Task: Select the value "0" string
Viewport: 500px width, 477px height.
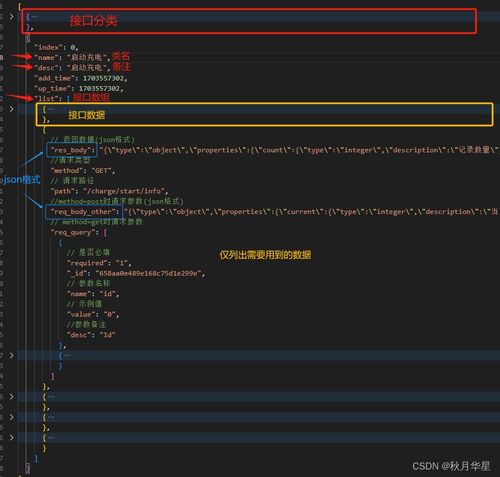Action: (109, 314)
